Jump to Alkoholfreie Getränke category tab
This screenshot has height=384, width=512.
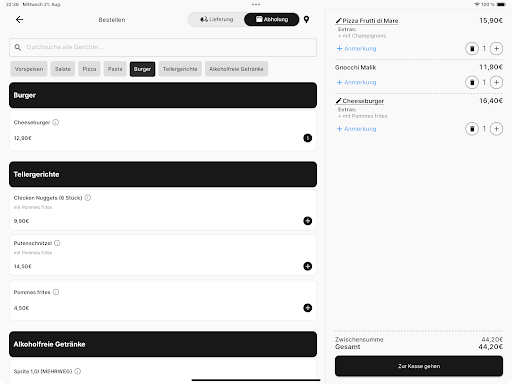coord(236,69)
